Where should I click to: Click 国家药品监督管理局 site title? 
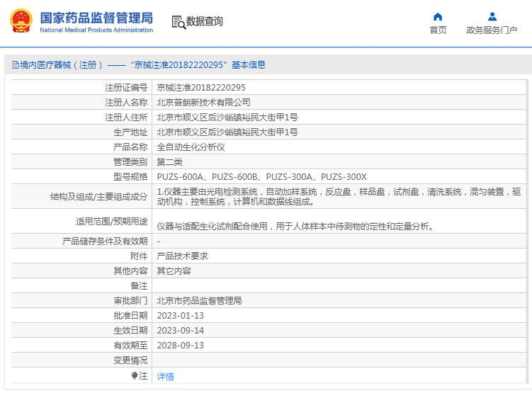96,18
